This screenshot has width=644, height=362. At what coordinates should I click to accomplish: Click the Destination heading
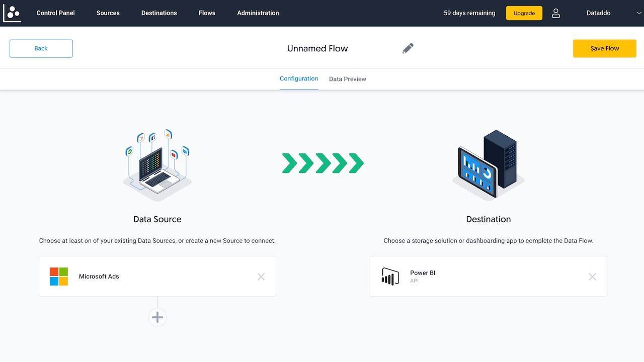pos(489,219)
